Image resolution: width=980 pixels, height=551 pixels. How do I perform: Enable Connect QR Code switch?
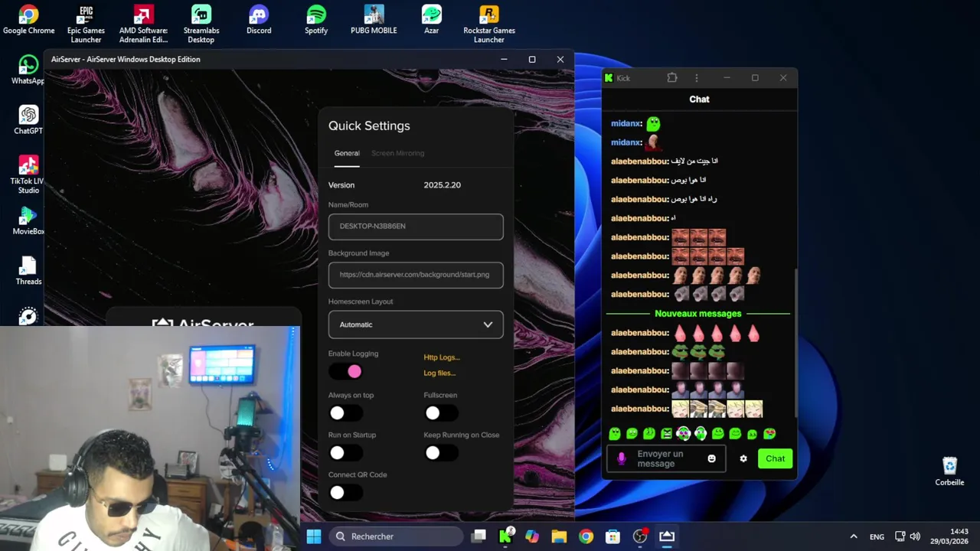(345, 493)
